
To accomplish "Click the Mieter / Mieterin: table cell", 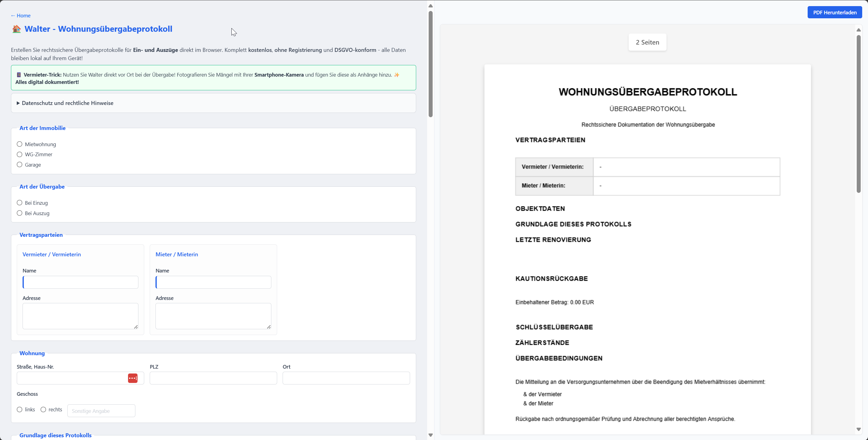I will tap(554, 186).
